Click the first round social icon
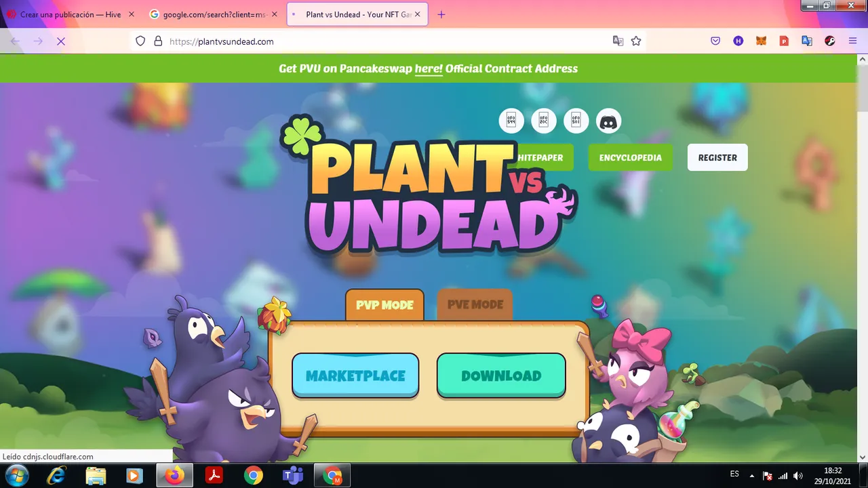The height and width of the screenshot is (488, 868). 511,121
